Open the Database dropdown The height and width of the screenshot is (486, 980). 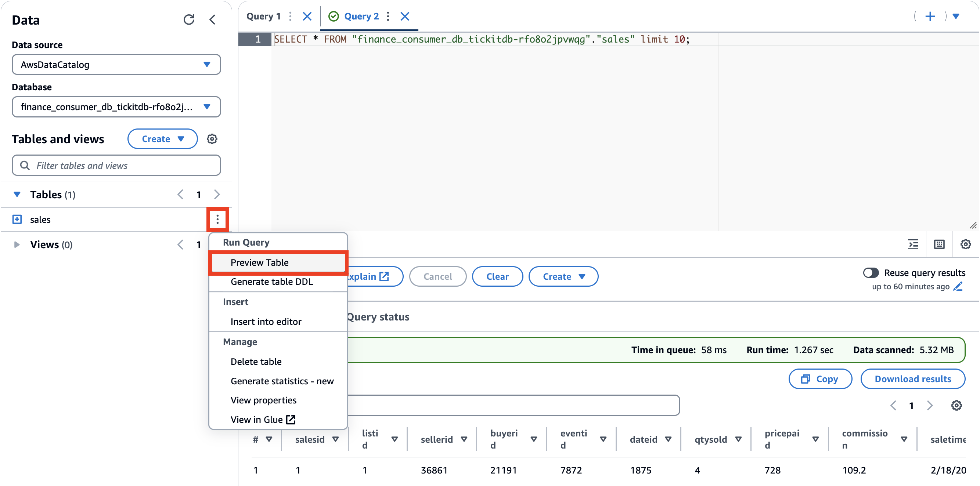coord(116,107)
